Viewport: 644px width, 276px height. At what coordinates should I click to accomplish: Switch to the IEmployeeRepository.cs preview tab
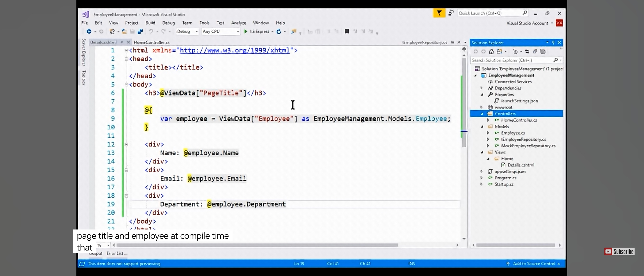point(424,42)
